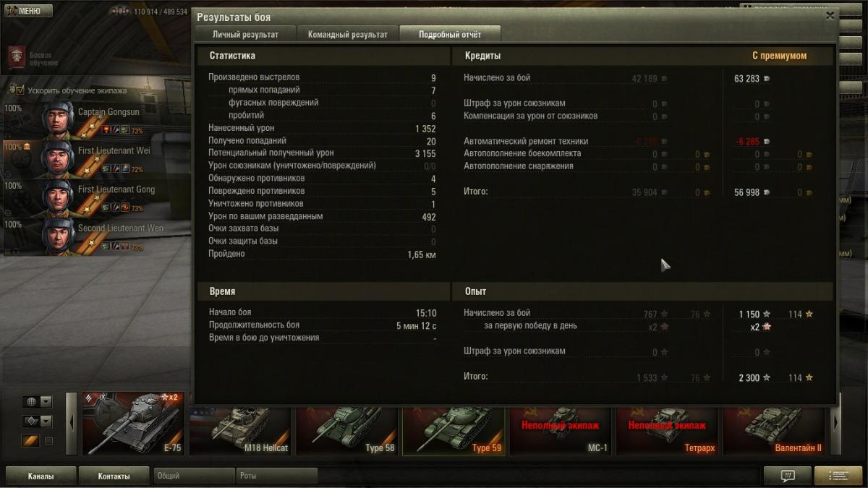The height and width of the screenshot is (488, 868).
Task: Switch to Командный результат tab
Action: pyautogui.click(x=348, y=34)
